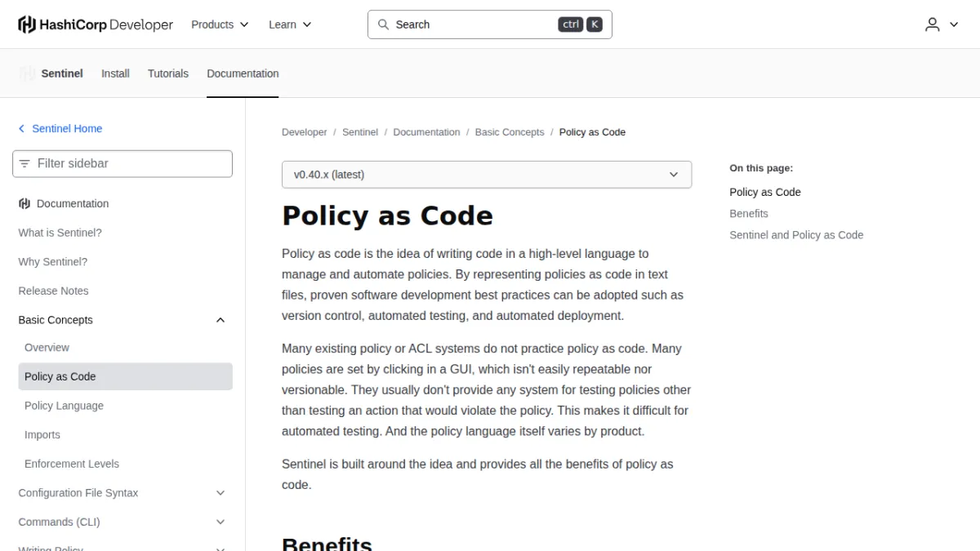
Task: Open the Tutorials tab
Action: tap(168, 73)
